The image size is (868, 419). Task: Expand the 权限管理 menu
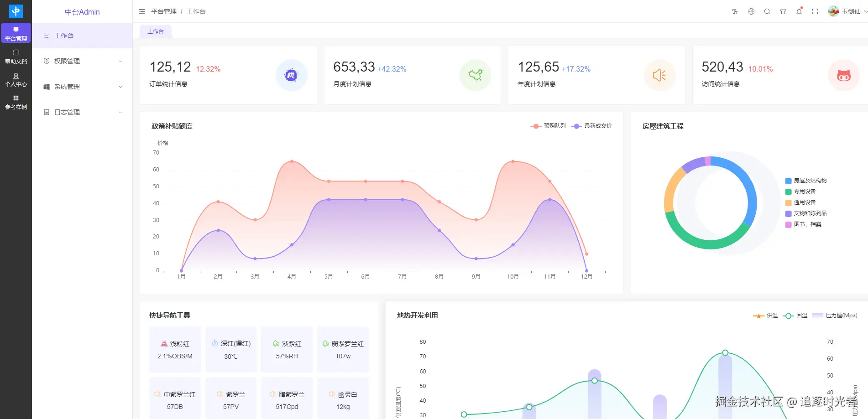[82, 61]
